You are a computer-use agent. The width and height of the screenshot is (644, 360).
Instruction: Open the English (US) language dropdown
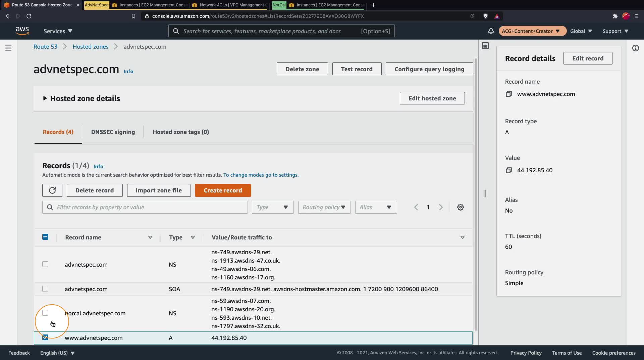[57, 353]
